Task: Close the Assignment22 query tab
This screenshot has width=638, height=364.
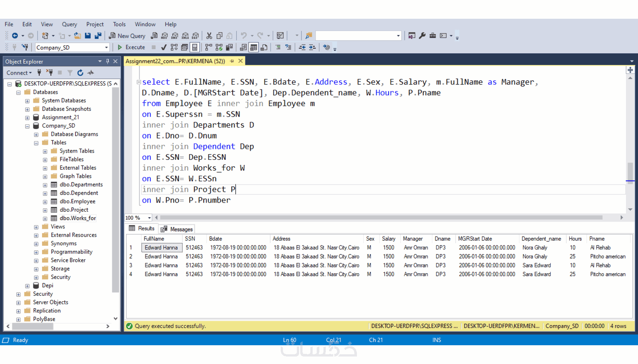Action: pyautogui.click(x=241, y=61)
